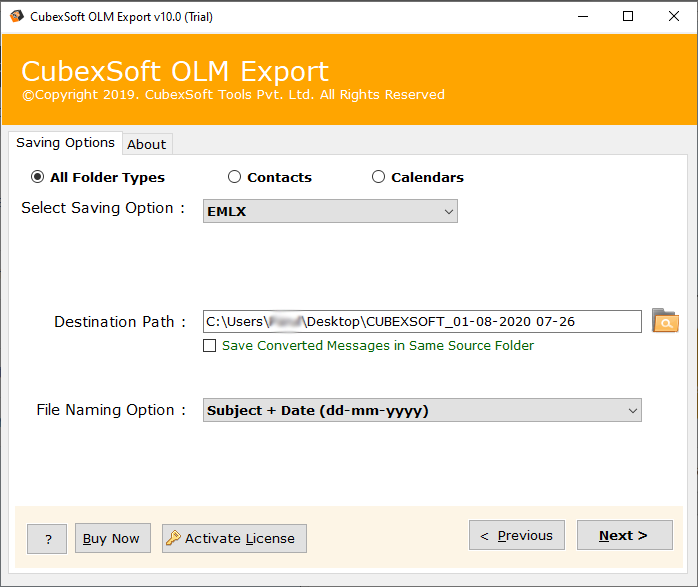Click inside the Destination Path field
This screenshot has width=698, height=587.
click(x=421, y=321)
